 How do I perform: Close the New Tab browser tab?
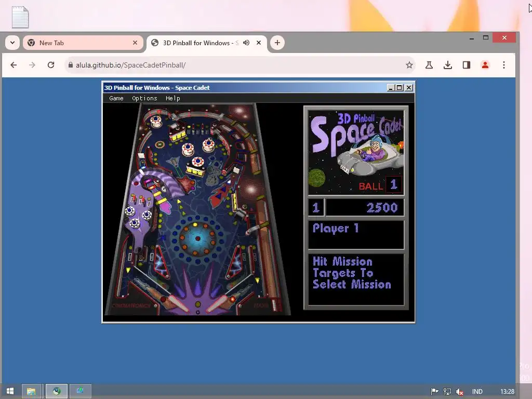135,43
